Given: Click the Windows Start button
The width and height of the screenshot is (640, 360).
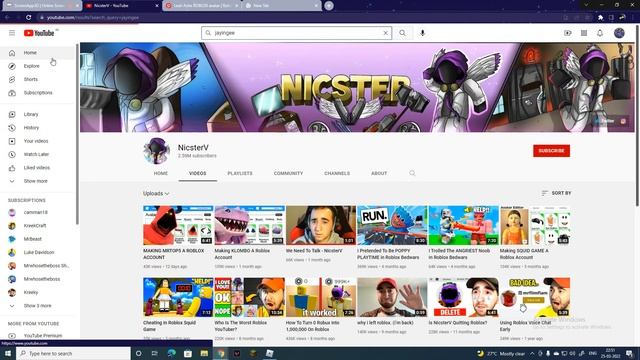Looking at the screenshot, I should pos(8,353).
